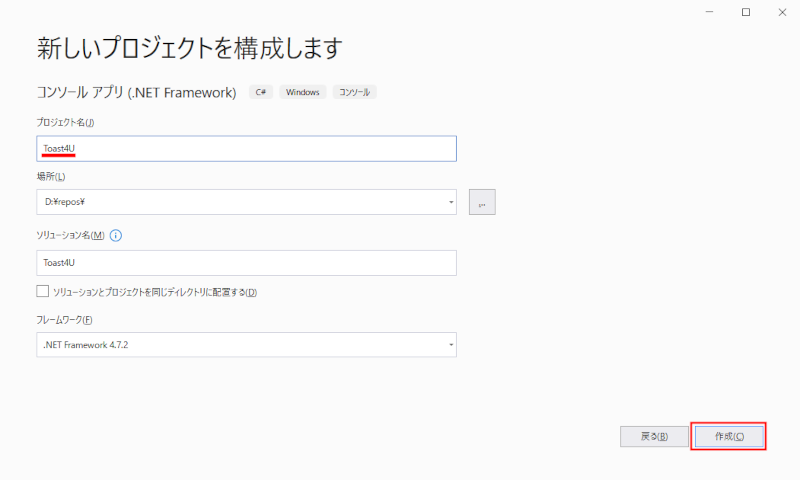Enable placing solution and project in same directory
The width and height of the screenshot is (800, 480).
tap(42, 291)
